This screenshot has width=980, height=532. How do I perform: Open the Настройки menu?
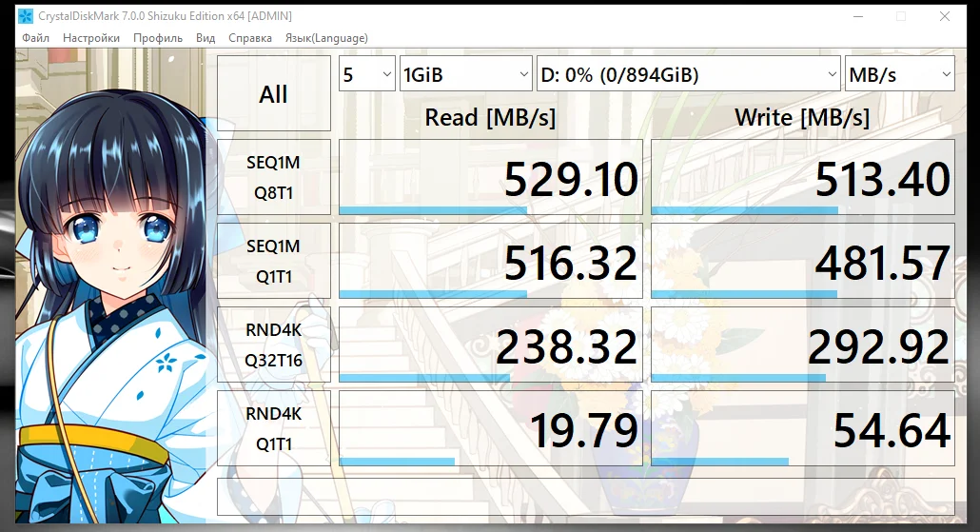(91, 38)
